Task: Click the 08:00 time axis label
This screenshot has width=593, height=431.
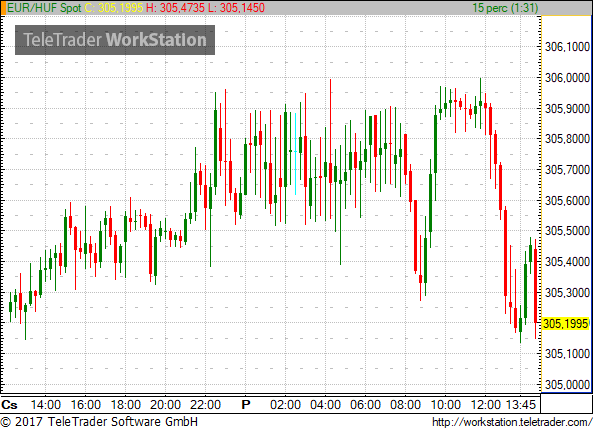Action: (x=405, y=405)
